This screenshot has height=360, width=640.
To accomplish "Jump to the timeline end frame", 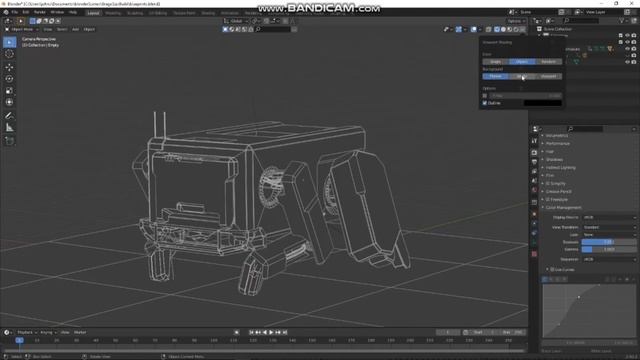I will pyautogui.click(x=285, y=332).
